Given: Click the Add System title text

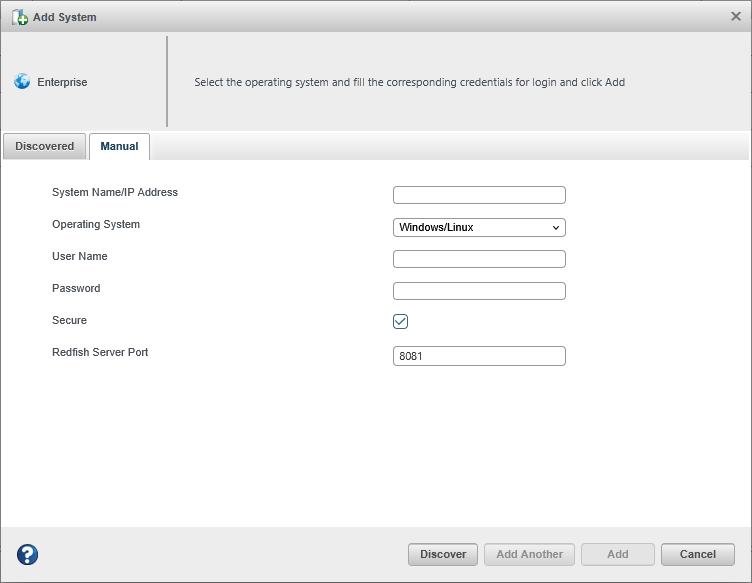Looking at the screenshot, I should [x=65, y=17].
